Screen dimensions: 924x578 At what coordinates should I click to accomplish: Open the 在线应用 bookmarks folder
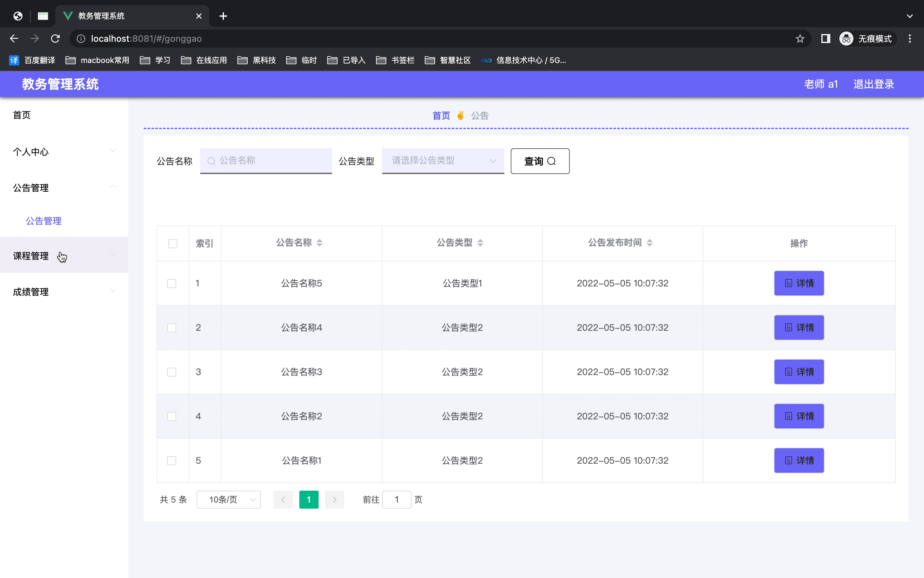coord(204,60)
